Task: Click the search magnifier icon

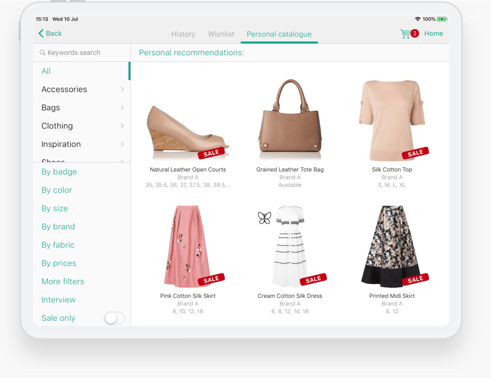Action: (42, 53)
